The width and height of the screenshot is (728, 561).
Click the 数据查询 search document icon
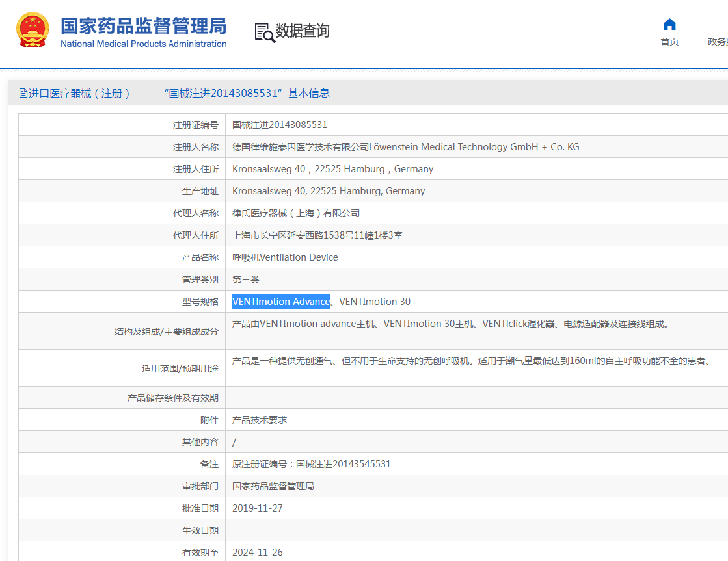click(265, 33)
